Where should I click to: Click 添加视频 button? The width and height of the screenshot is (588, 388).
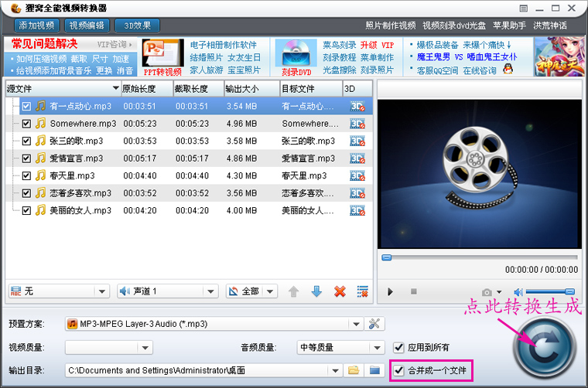pos(37,26)
